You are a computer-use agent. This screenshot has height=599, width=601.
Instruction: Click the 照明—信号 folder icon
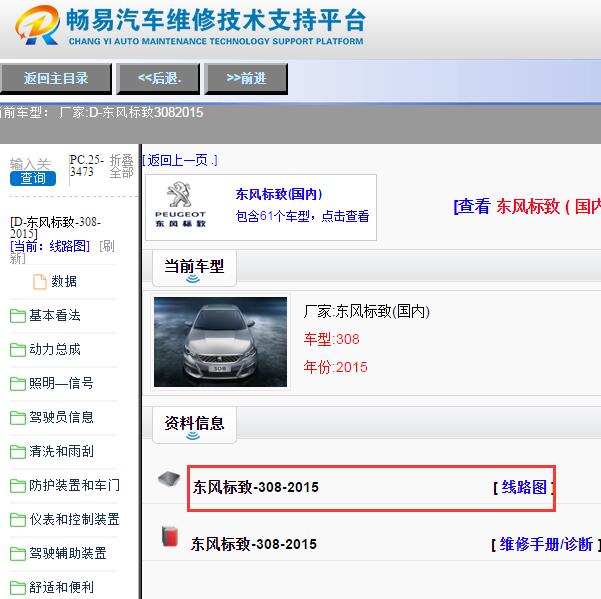point(18,384)
